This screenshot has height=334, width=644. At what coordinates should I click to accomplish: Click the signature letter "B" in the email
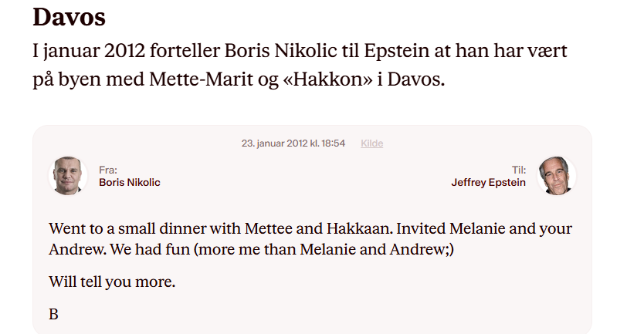pos(53,314)
